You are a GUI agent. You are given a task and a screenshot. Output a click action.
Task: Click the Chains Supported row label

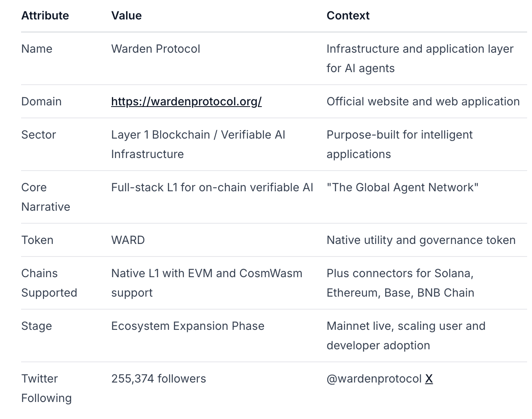[x=49, y=283]
